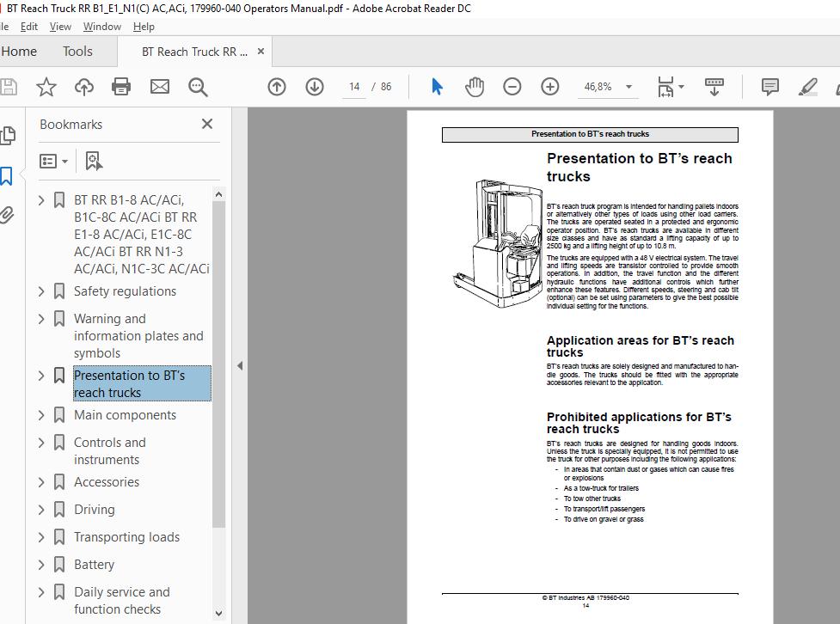Email the PDF file
The width and height of the screenshot is (840, 624).
(159, 86)
